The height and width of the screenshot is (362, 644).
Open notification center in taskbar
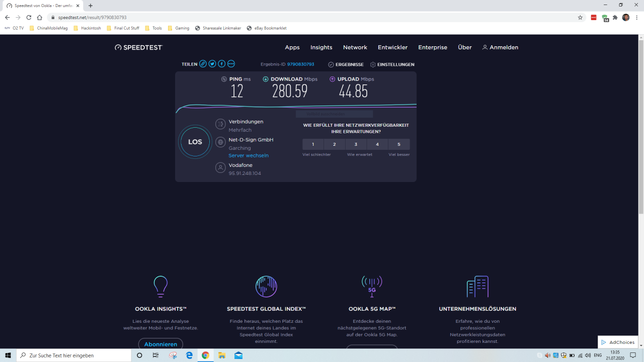(x=633, y=355)
